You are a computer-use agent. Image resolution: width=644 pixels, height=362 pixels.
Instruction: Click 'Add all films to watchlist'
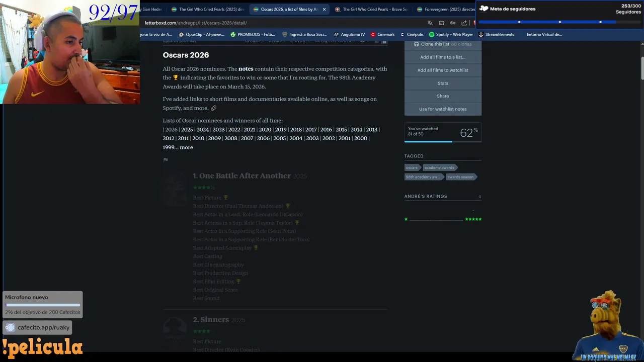443,70
